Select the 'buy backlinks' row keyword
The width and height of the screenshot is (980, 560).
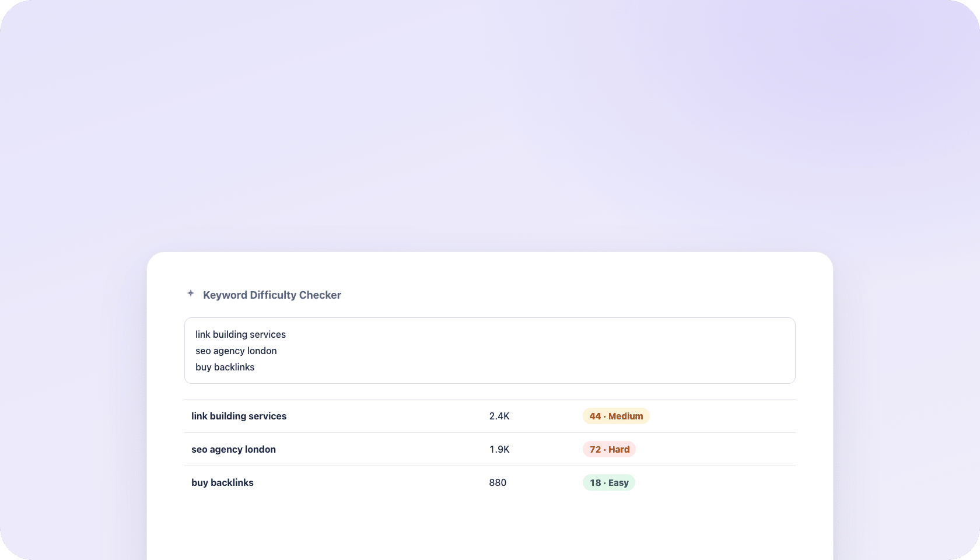(222, 482)
